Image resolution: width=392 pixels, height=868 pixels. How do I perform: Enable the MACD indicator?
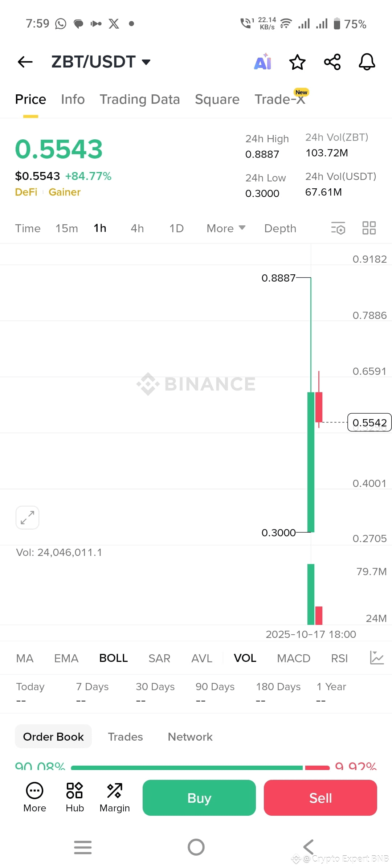[x=294, y=658]
